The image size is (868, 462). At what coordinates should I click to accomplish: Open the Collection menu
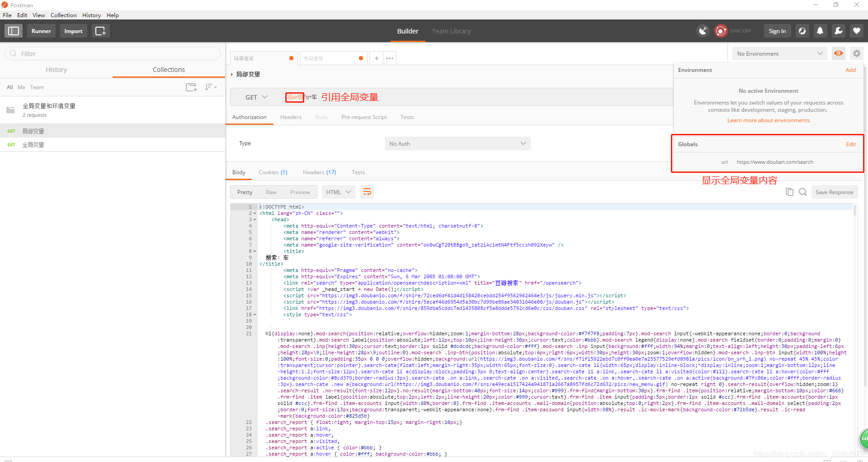(x=63, y=15)
